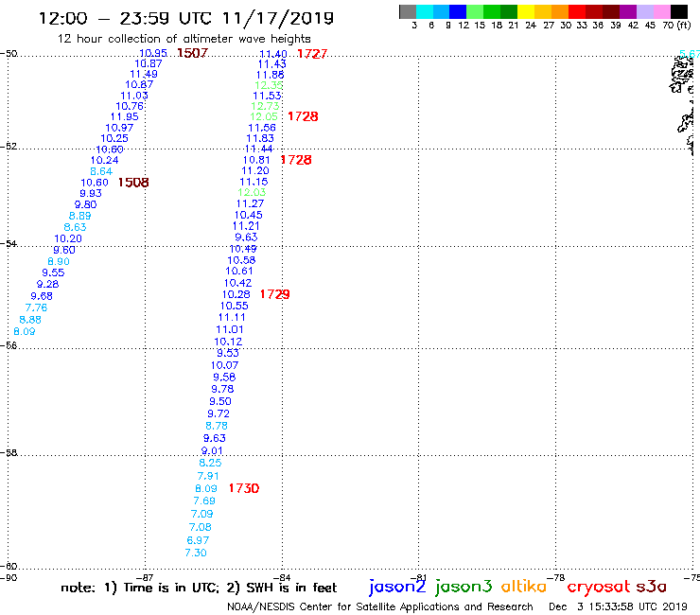Select the wave height value 11.40
Image resolution: width=700 pixels, height=615 pixels.
point(273,54)
